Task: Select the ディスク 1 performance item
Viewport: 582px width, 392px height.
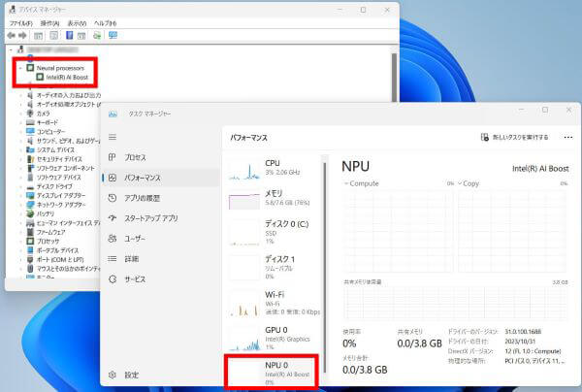Action: pyautogui.click(x=274, y=267)
